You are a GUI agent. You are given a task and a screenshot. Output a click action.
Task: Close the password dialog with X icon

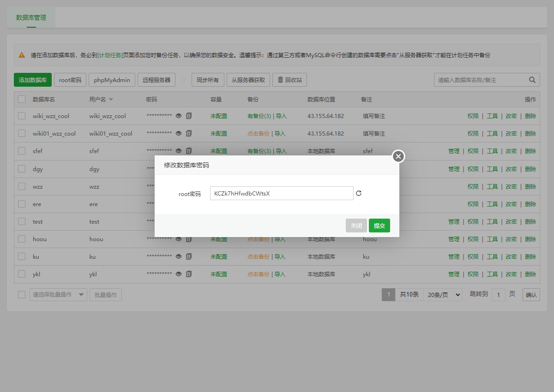pos(398,156)
